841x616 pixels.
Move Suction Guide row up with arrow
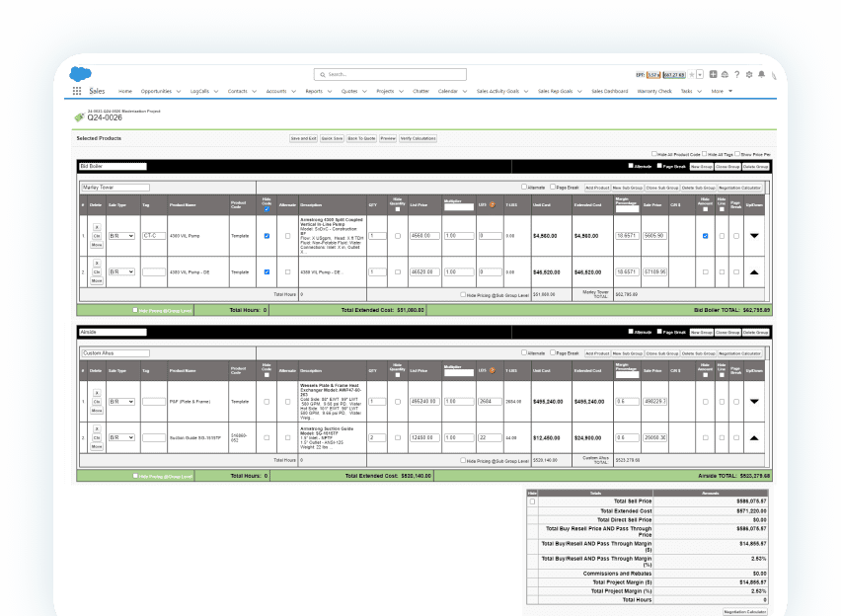[x=754, y=437]
